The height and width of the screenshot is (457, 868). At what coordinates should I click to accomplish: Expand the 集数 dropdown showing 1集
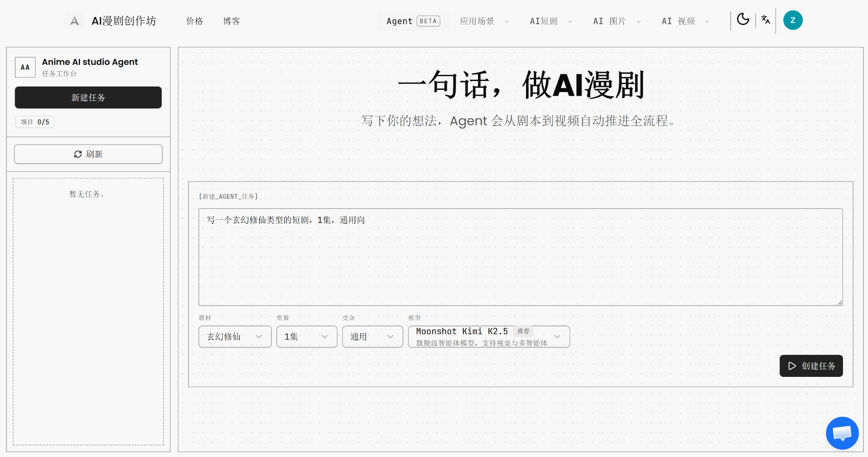click(x=306, y=337)
